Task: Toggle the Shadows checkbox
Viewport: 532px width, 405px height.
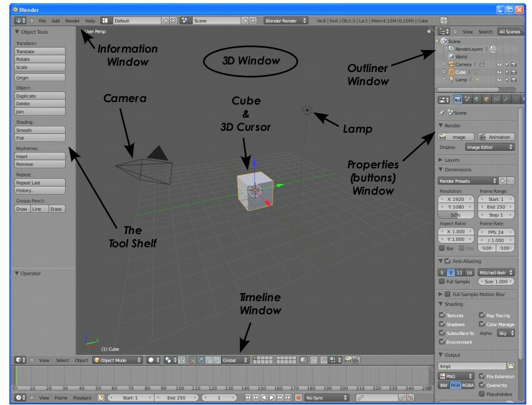Action: pos(442,324)
